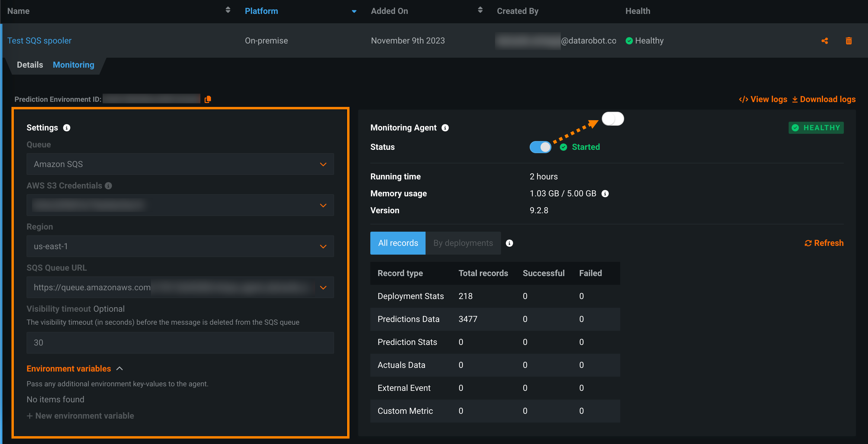Click the Monitoring Agent info icon
The image size is (868, 444).
445,128
